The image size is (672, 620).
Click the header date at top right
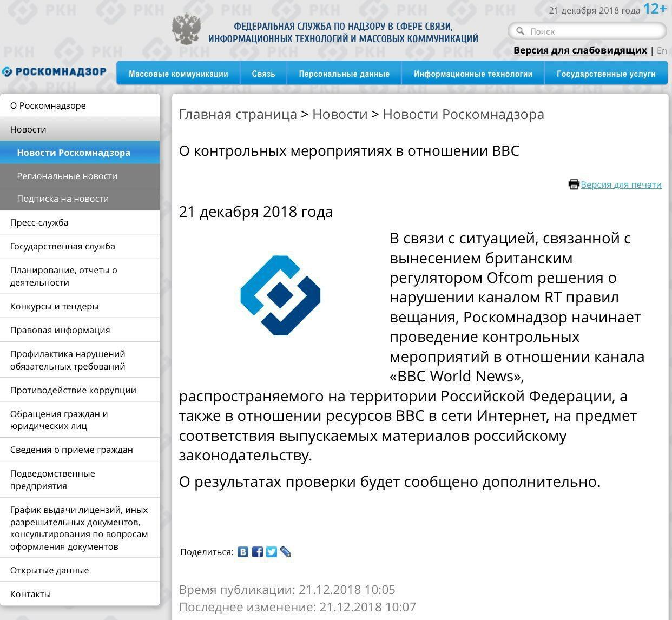click(595, 10)
